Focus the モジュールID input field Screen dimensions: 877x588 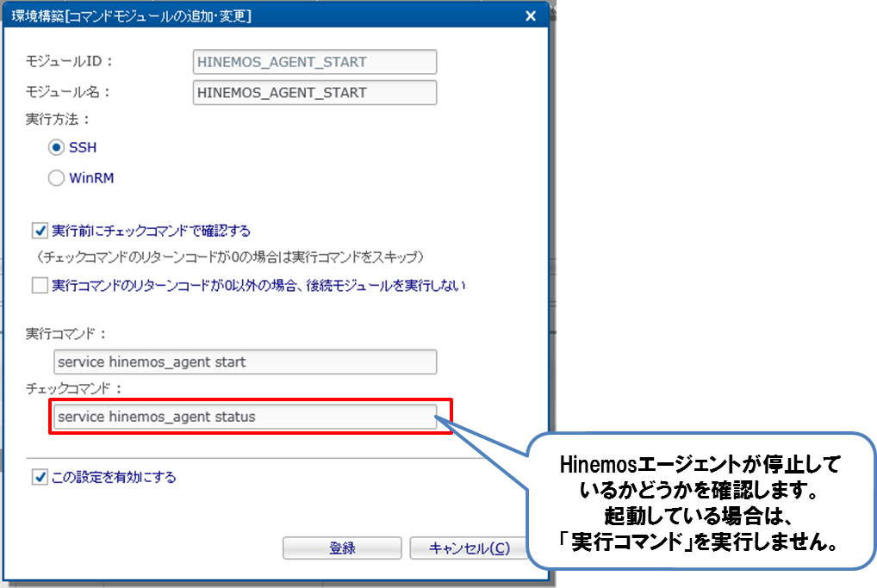click(315, 62)
